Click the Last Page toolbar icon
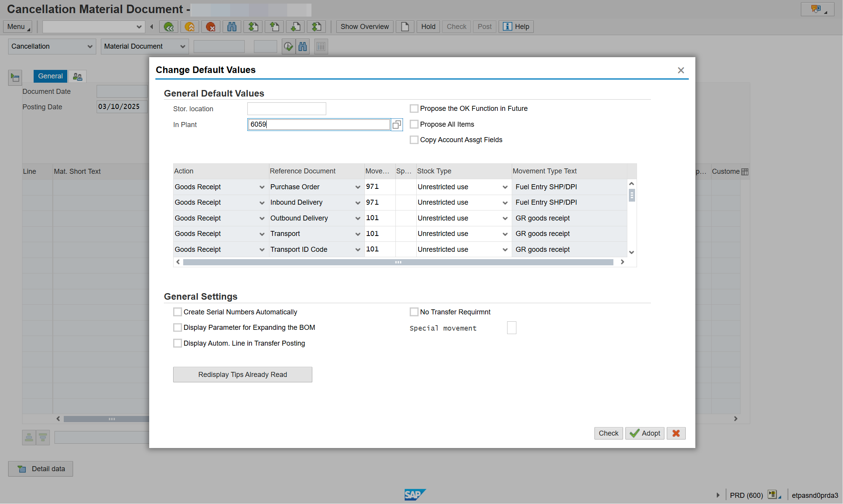Viewport: 843px width, 504px height. (x=317, y=27)
